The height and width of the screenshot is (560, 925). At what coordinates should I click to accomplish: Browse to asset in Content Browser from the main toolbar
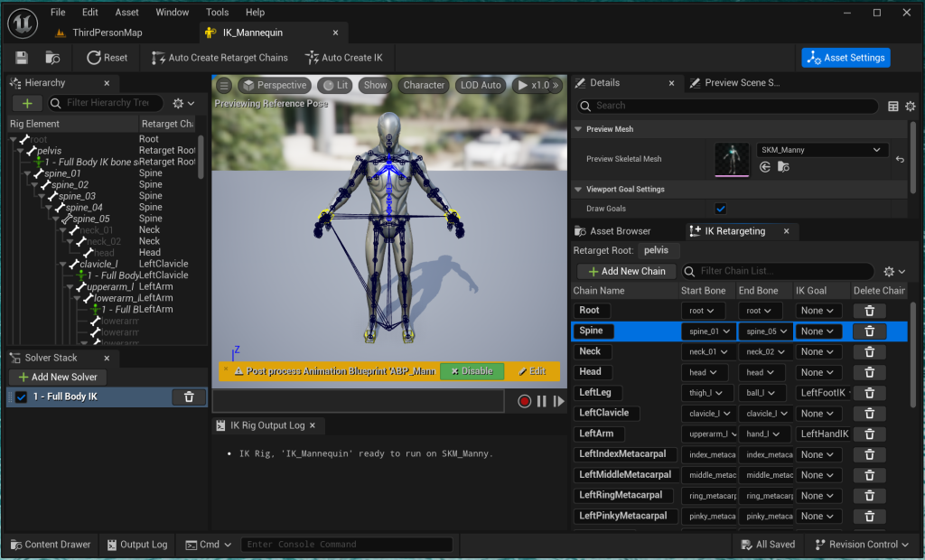coord(52,58)
